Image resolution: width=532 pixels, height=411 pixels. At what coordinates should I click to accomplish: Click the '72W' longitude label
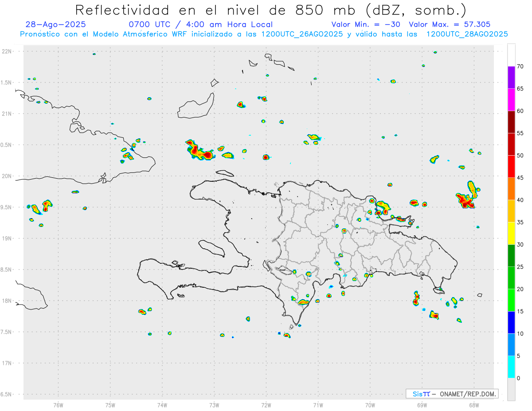pyautogui.click(x=266, y=405)
